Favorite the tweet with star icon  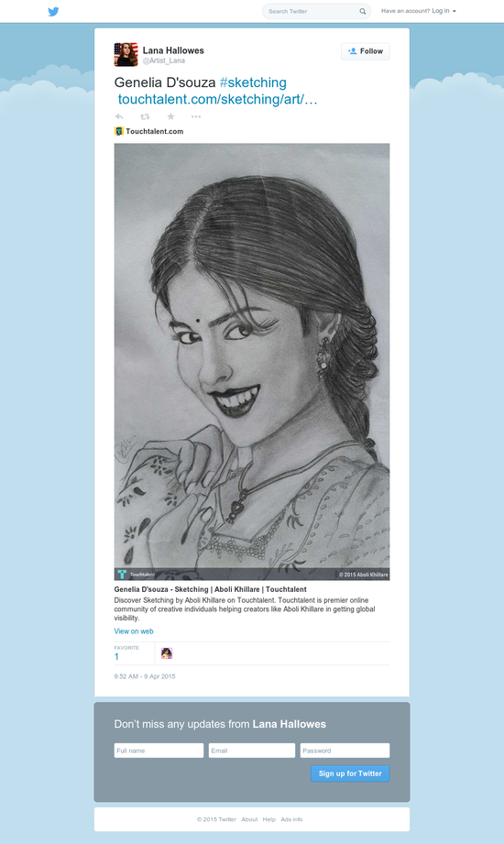(x=170, y=116)
